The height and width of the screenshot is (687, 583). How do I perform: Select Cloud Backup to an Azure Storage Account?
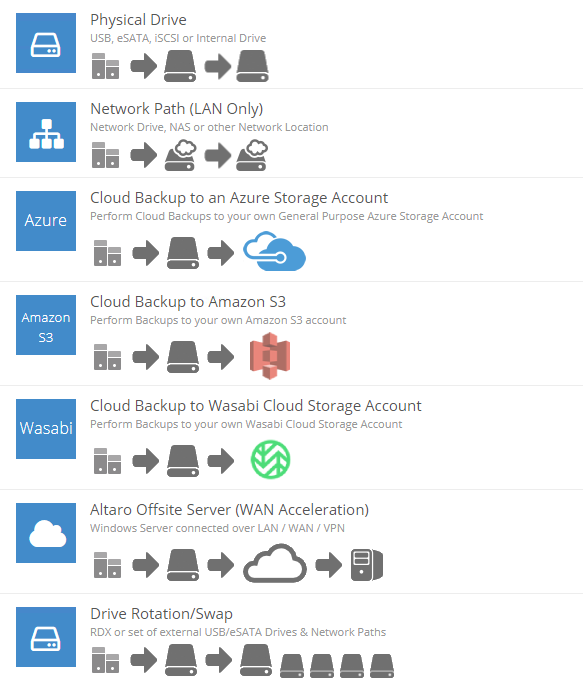click(x=239, y=198)
